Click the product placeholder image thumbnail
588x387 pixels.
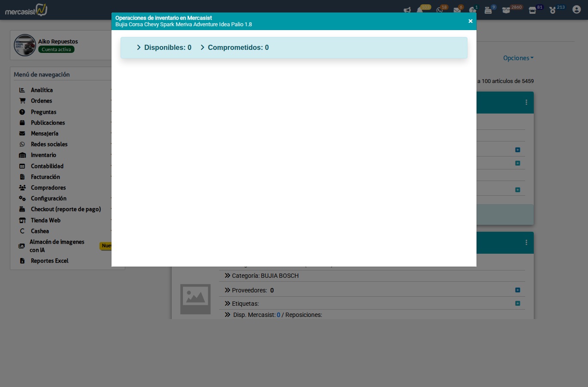tap(195, 299)
